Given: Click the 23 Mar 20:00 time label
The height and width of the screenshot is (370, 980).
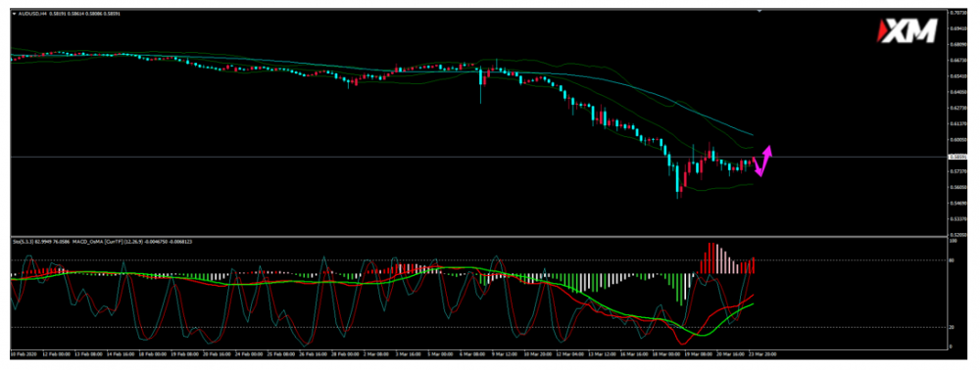Looking at the screenshot, I should point(762,353).
